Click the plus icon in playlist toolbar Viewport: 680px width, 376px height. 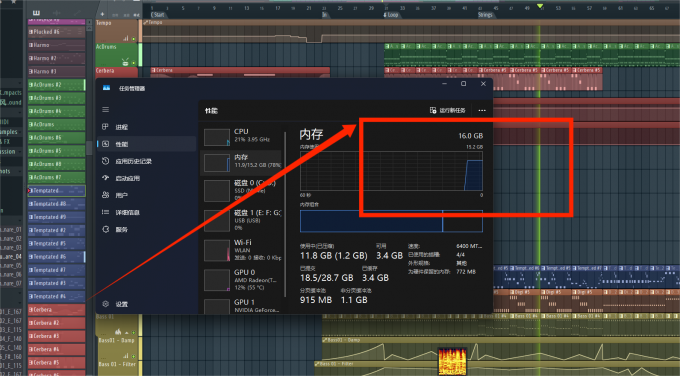102,14
